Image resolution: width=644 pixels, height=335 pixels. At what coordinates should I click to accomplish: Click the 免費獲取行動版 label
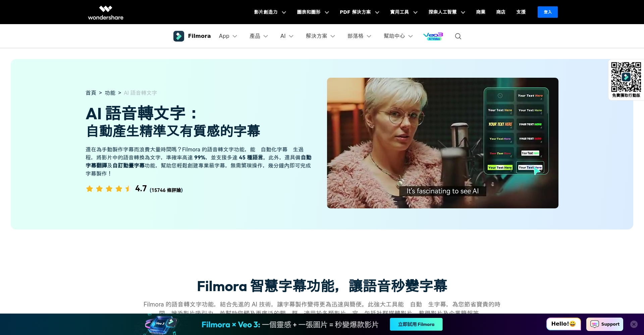626,95
